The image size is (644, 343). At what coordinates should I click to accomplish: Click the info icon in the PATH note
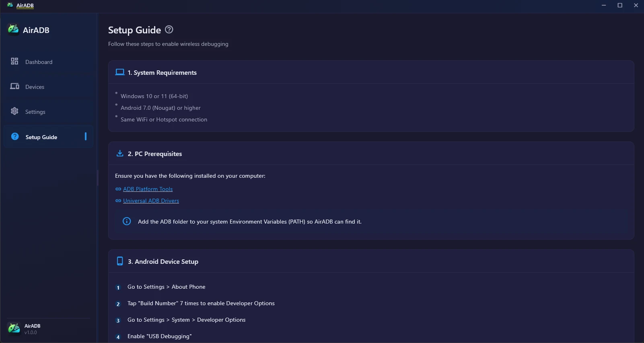pyautogui.click(x=127, y=221)
